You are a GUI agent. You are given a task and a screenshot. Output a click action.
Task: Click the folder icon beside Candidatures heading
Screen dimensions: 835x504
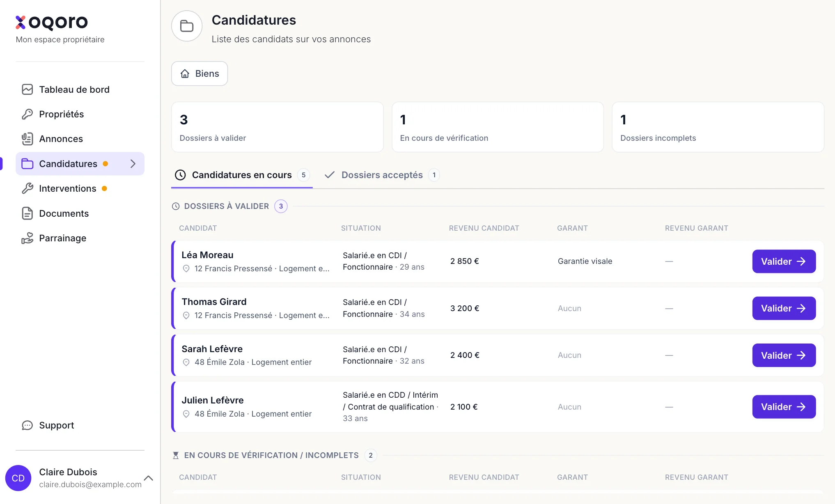tap(187, 26)
